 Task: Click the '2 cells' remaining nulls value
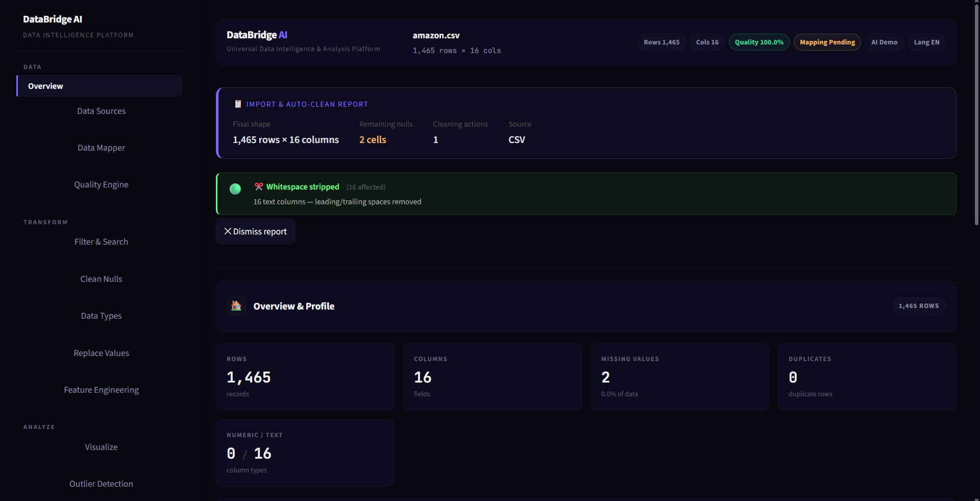click(x=373, y=140)
